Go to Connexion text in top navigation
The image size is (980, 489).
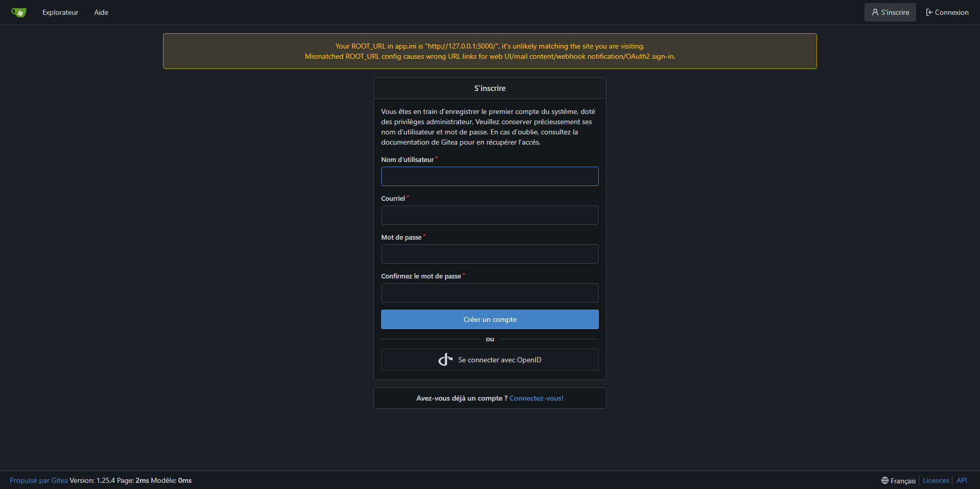951,12
